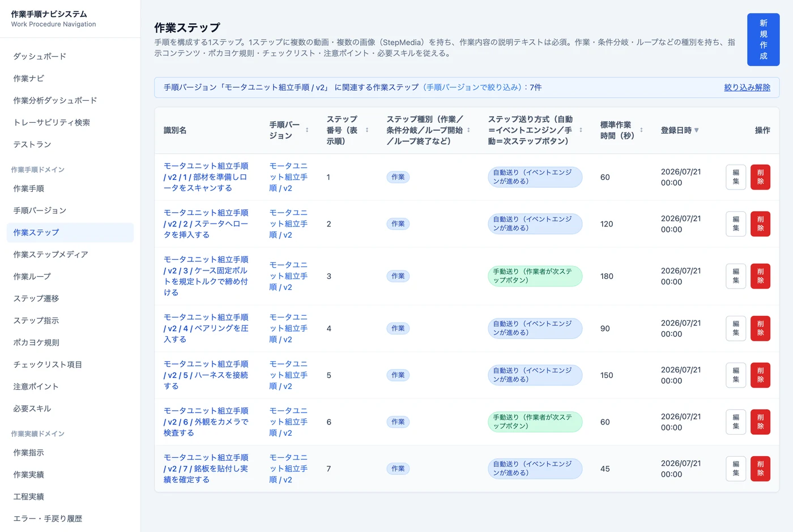Sort by ステップ種別 column sort icon
The height and width of the screenshot is (532, 793).
coord(468,130)
